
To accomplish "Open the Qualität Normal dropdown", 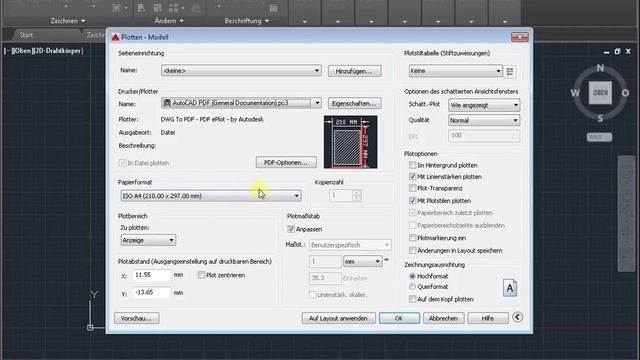I will tap(484, 120).
